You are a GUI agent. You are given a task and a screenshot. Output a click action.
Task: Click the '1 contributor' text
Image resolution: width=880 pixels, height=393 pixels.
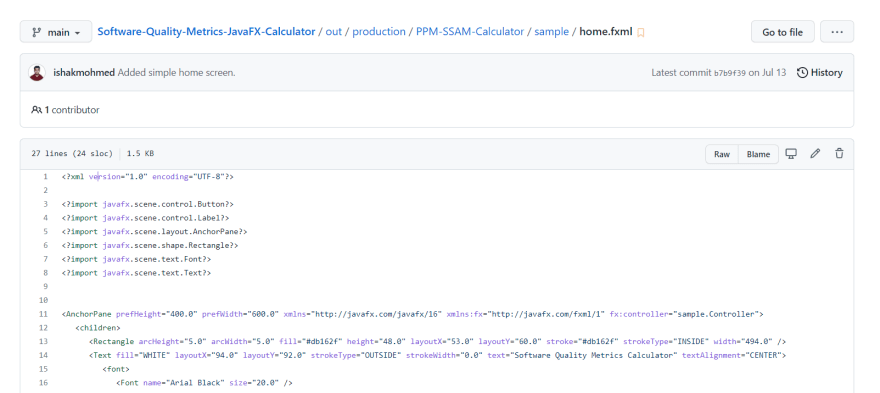72,109
